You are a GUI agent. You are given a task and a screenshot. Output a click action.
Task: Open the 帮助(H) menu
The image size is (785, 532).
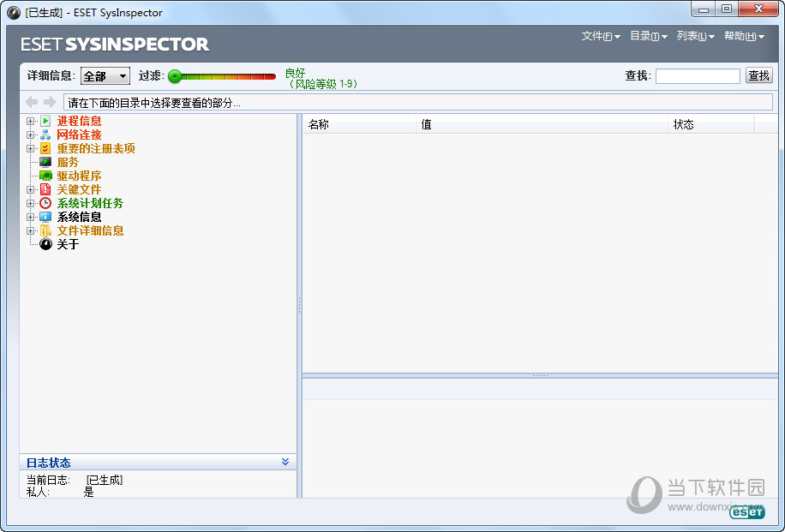coord(744,36)
